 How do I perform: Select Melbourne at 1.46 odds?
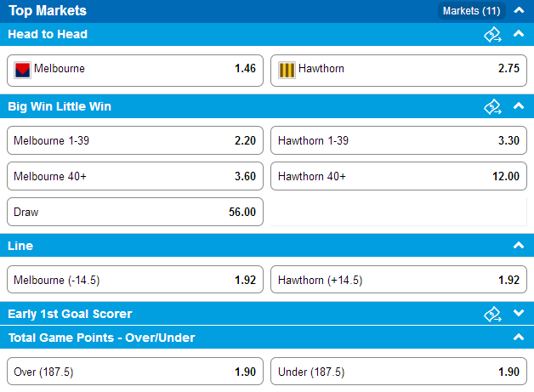(135, 71)
